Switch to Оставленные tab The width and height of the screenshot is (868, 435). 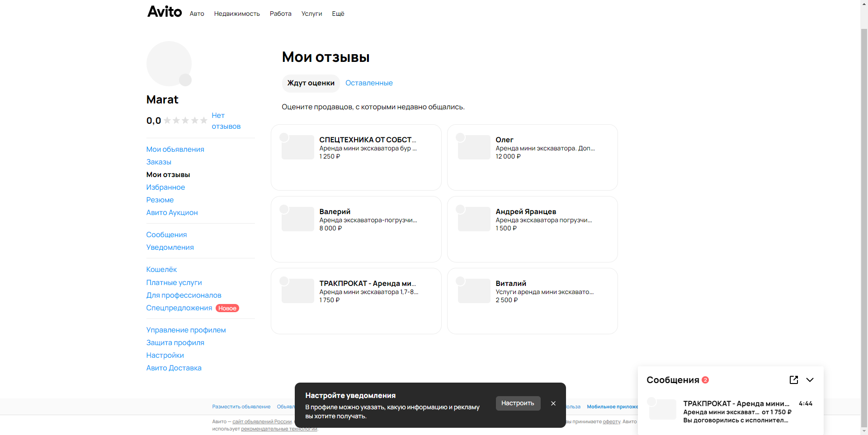point(369,83)
